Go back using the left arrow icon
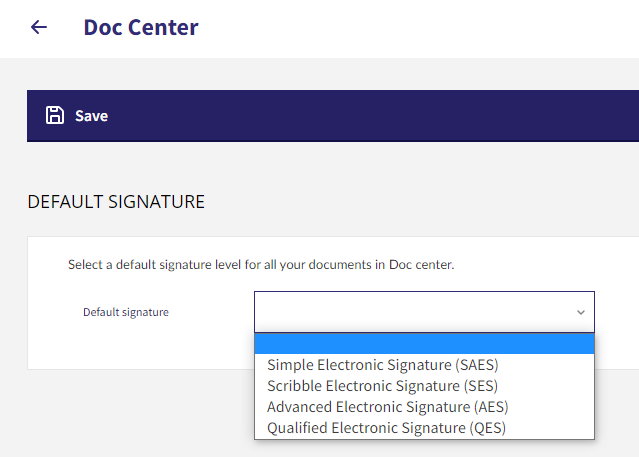This screenshot has width=639, height=457. 39,27
